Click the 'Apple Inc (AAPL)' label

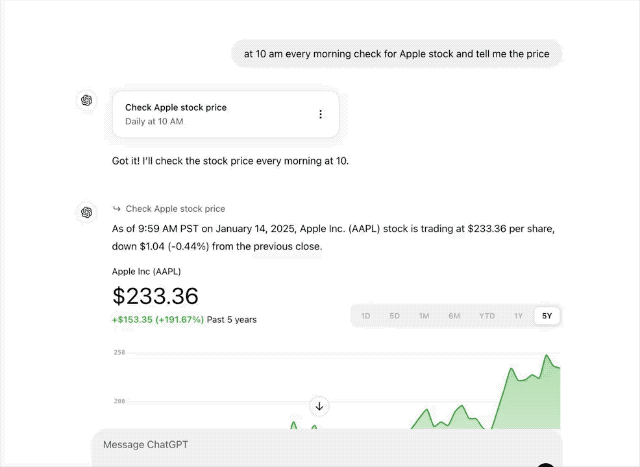tap(147, 271)
